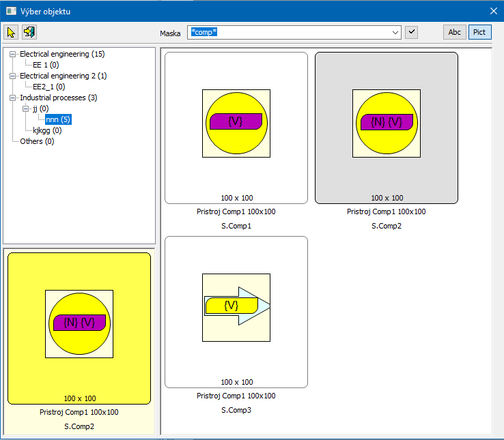The height and width of the screenshot is (440, 504).
Task: Select the S.Comp1 object thumbnail
Action: [x=236, y=128]
